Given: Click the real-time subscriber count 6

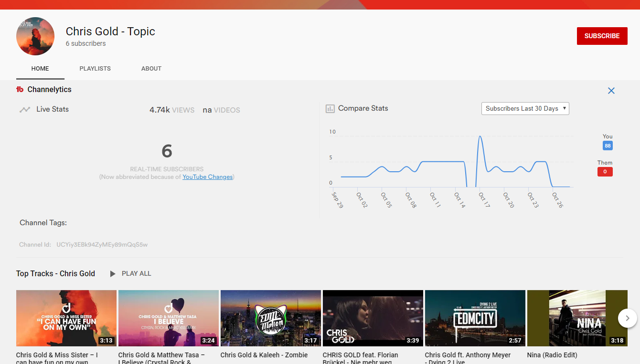Looking at the screenshot, I should pyautogui.click(x=167, y=151).
